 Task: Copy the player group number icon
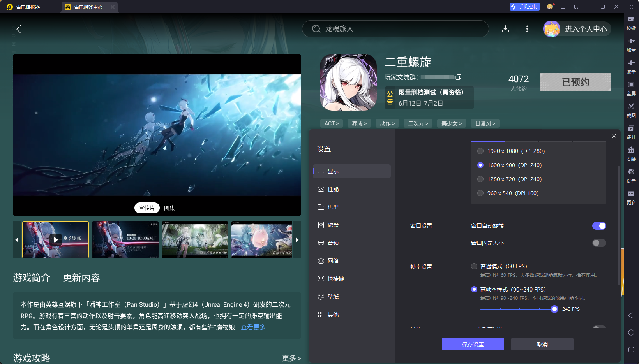pyautogui.click(x=459, y=77)
